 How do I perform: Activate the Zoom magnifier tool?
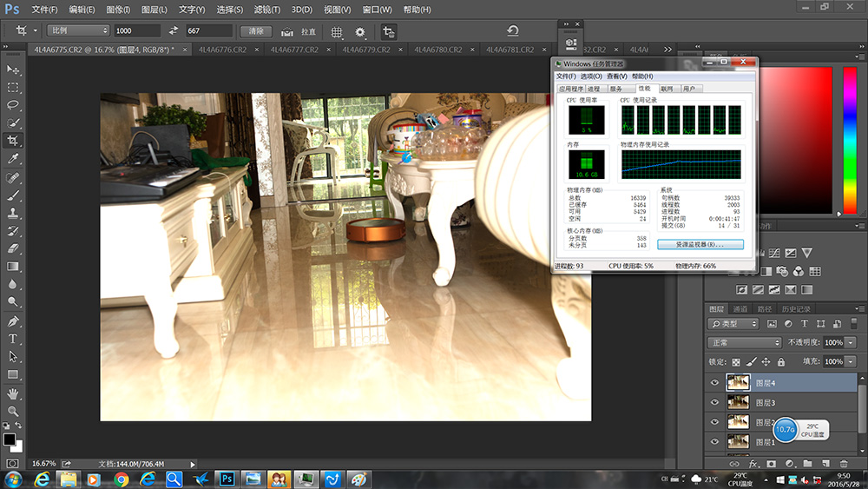coord(13,411)
